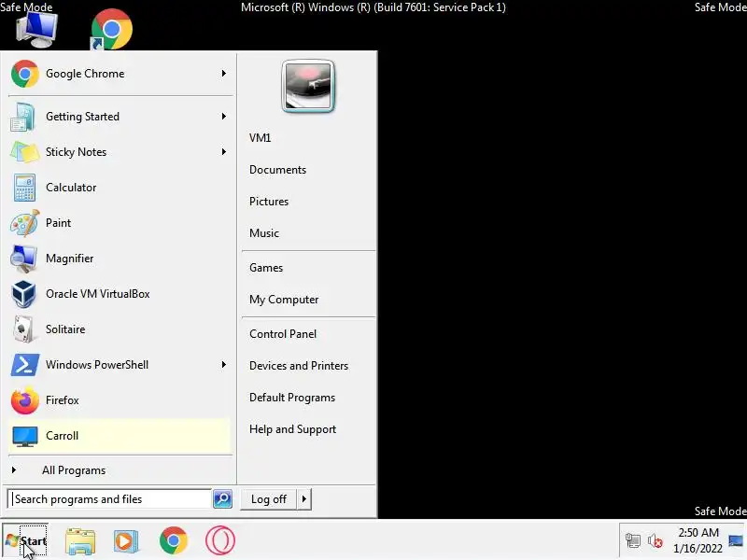Click the Getting Started icon

pos(23,117)
